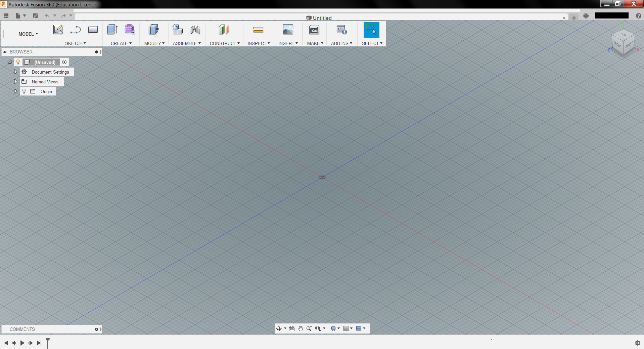Open the MODEL workspace dropdown
Image resolution: width=644 pixels, height=349 pixels.
pyautogui.click(x=28, y=34)
